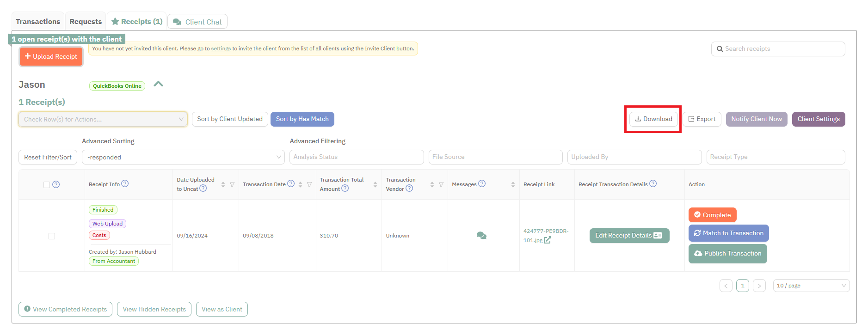Open the Client Chat tab
Image resolution: width=868 pixels, height=329 pixels.
click(x=197, y=22)
